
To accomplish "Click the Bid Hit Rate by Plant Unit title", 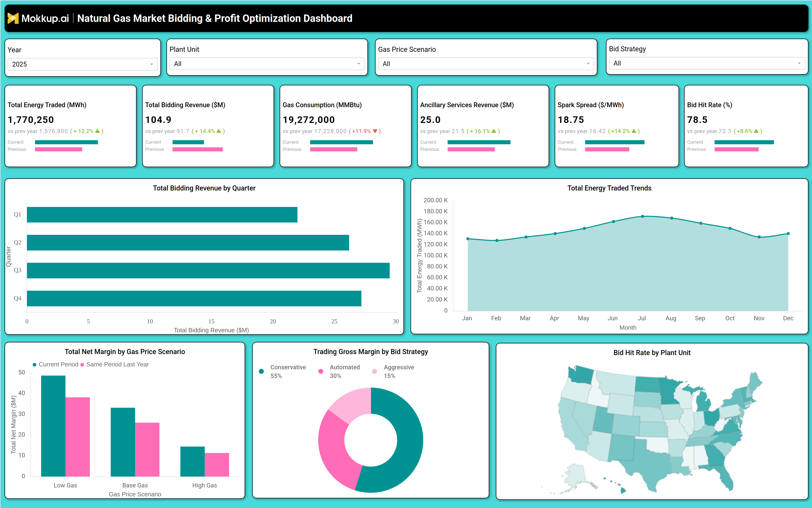I will point(652,353).
